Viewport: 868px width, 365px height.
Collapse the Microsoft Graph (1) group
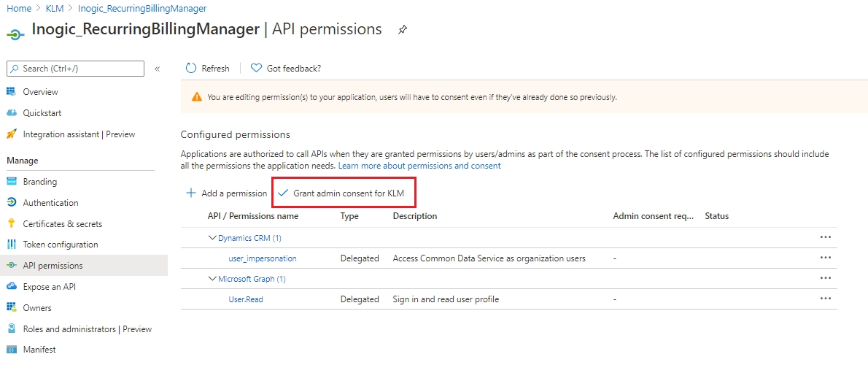pyautogui.click(x=212, y=279)
